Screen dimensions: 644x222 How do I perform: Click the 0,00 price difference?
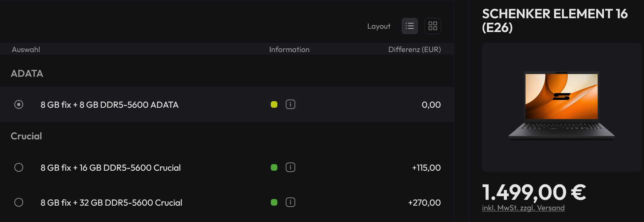point(431,105)
